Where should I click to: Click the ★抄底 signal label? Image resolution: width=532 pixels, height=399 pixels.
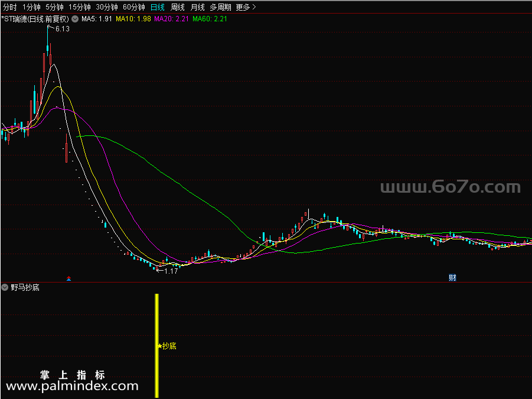pos(167,346)
